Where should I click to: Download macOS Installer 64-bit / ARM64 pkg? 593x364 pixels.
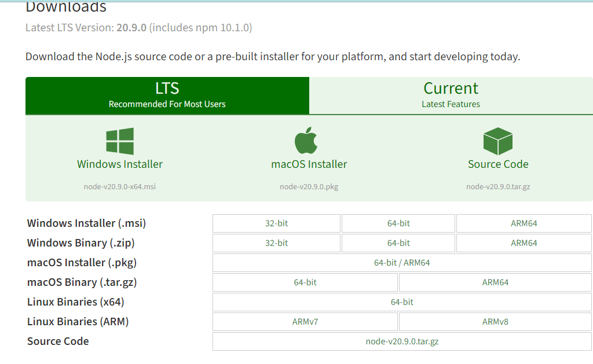pyautogui.click(x=402, y=263)
